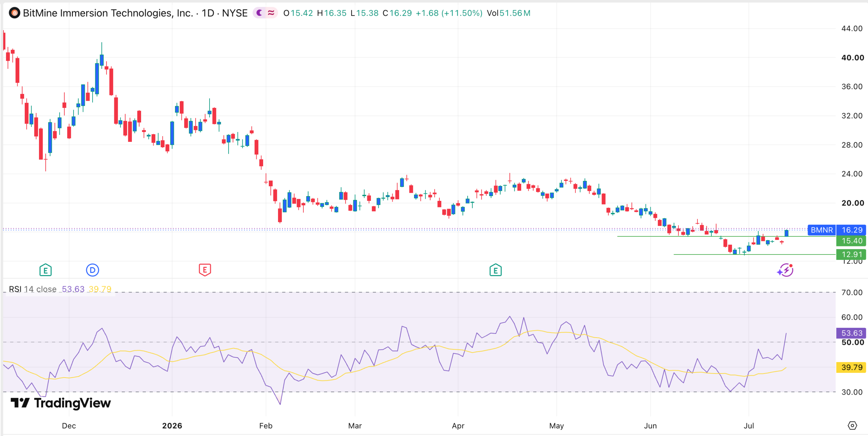Viewport: 868px width, 436px height.
Task: Open chart settings gear icon at bottom right
Action: (852, 425)
